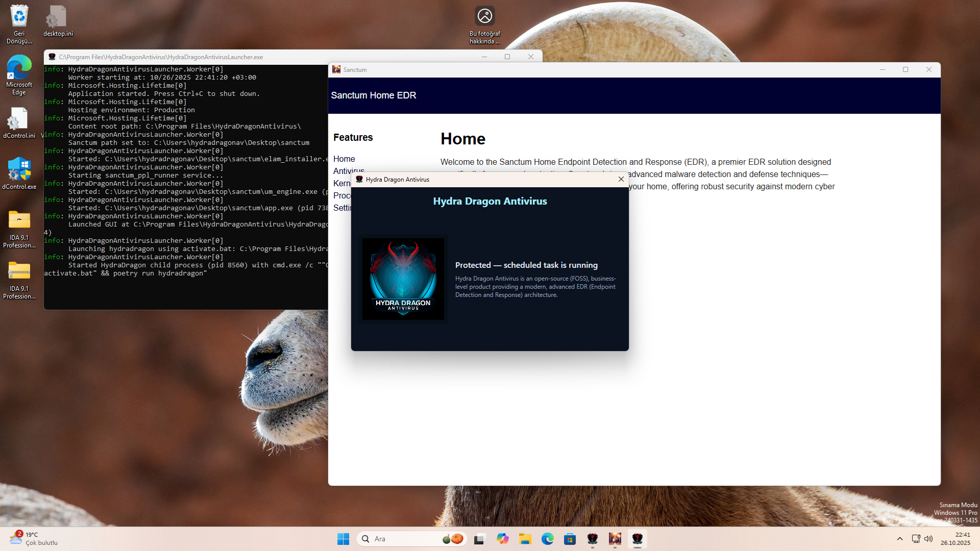The height and width of the screenshot is (551, 980).
Task: Open Microsoft Store from taskbar
Action: [x=570, y=539]
